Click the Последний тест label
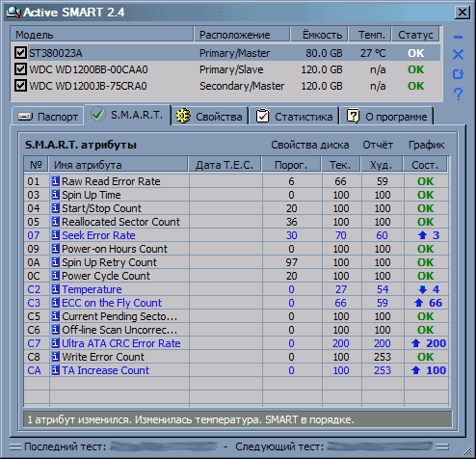This screenshot has width=476, height=459. (x=65, y=446)
